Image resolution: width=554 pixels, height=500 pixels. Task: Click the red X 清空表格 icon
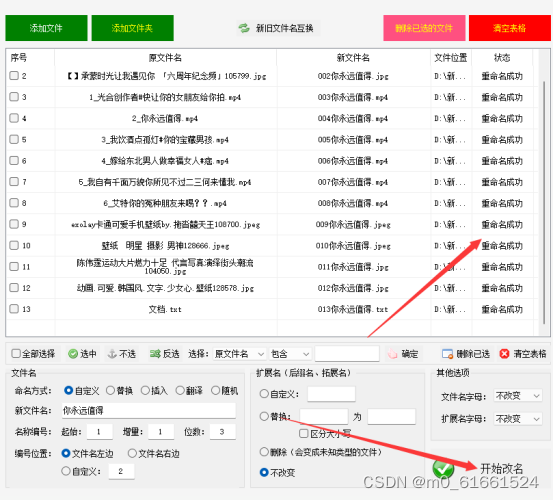tap(504, 354)
